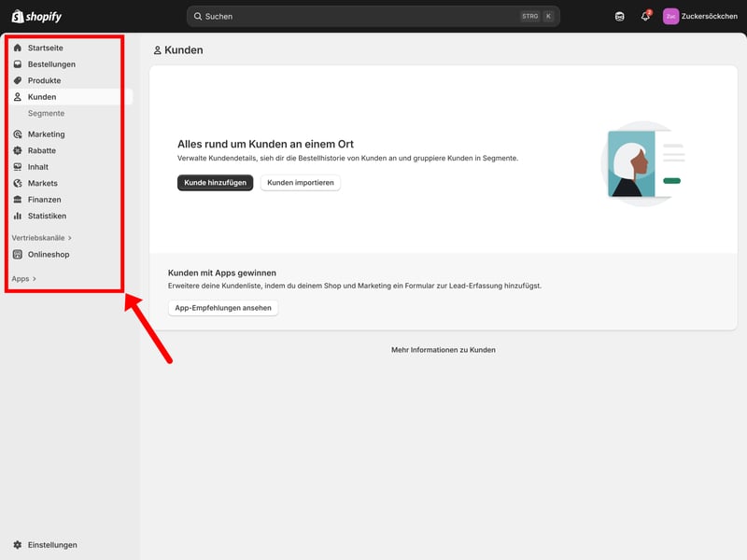Open Inhalt in the sidebar
The width and height of the screenshot is (747, 560).
pyautogui.click(x=38, y=167)
